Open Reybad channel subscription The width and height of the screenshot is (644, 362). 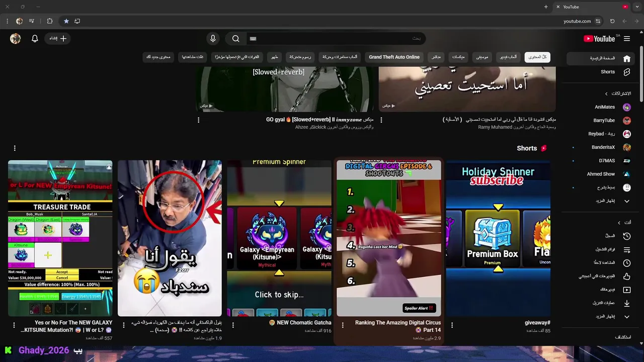(x=601, y=134)
